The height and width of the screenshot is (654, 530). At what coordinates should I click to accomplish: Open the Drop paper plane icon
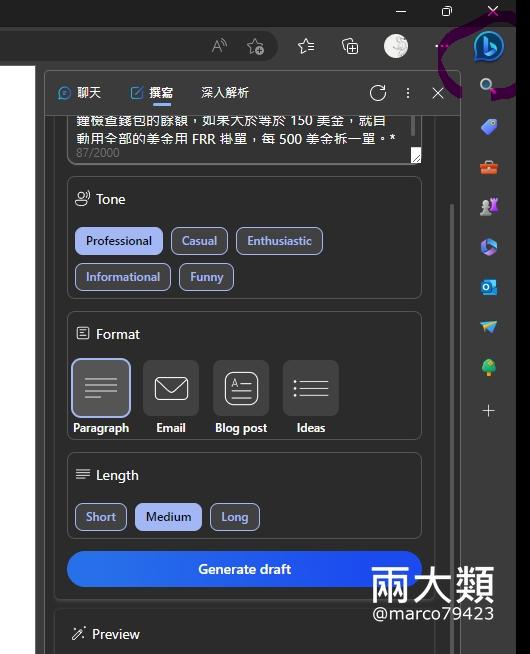coord(489,327)
